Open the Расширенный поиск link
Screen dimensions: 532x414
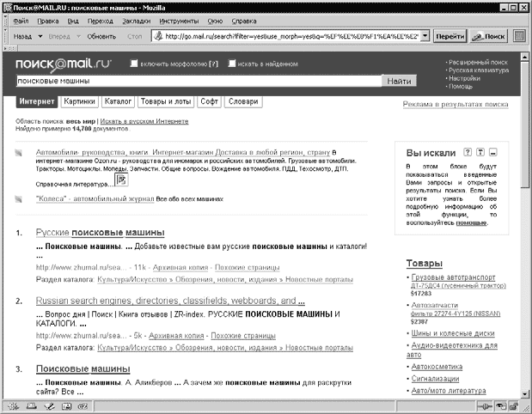[x=478, y=63]
